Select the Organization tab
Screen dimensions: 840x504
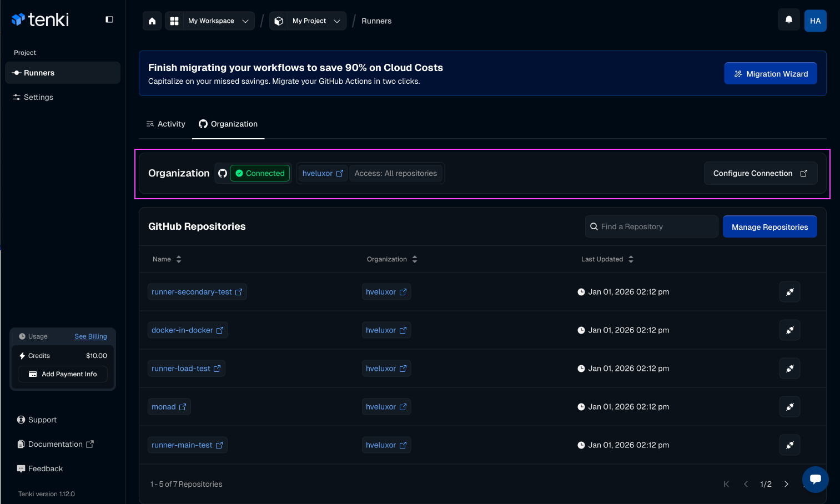point(228,124)
